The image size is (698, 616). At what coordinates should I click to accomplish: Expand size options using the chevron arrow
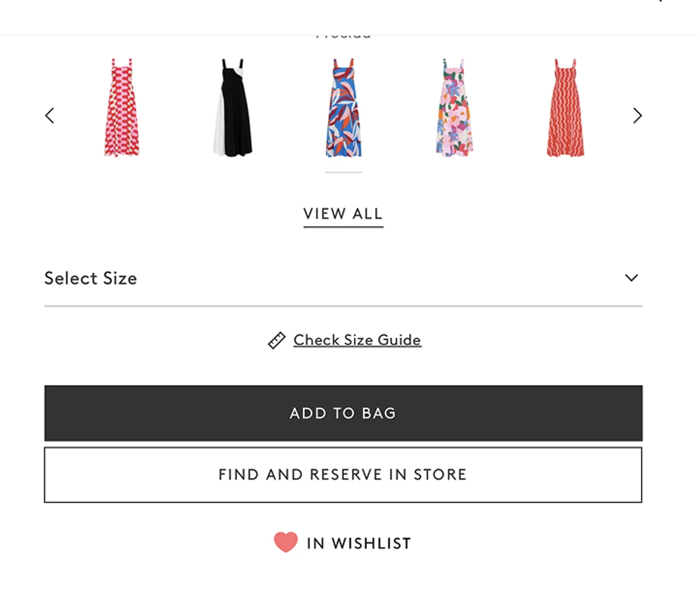coord(631,278)
